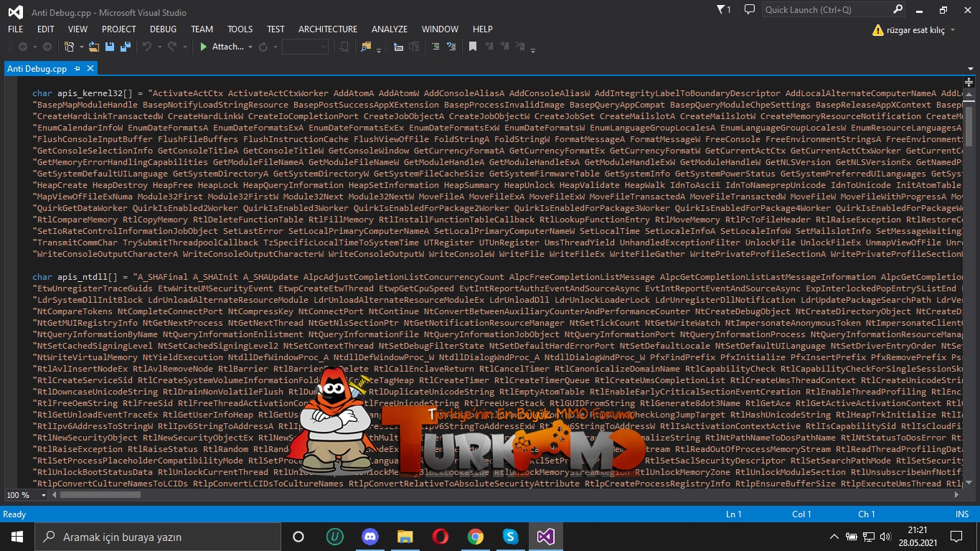Image resolution: width=980 pixels, height=551 pixels.
Task: Open the FILE menu
Action: click(x=15, y=29)
